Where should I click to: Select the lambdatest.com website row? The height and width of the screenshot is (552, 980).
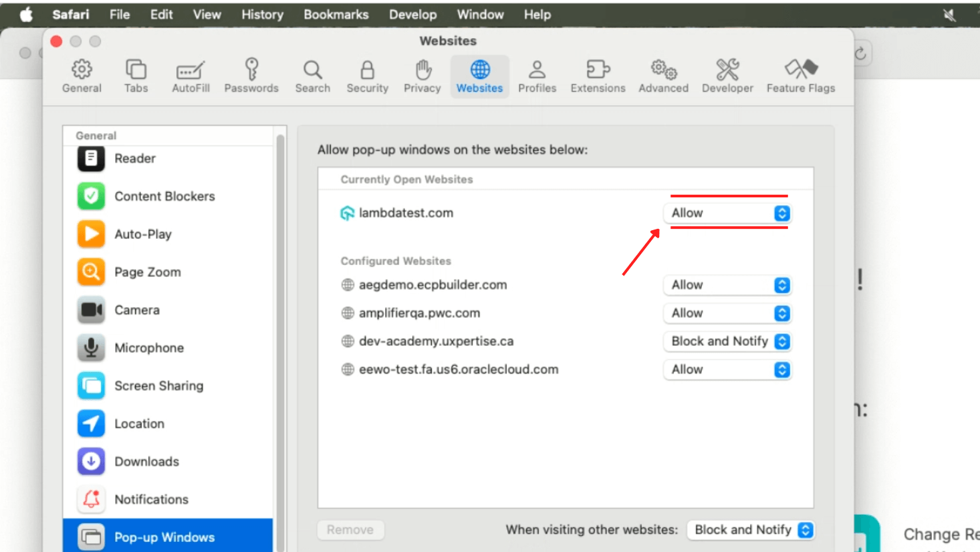click(x=566, y=213)
